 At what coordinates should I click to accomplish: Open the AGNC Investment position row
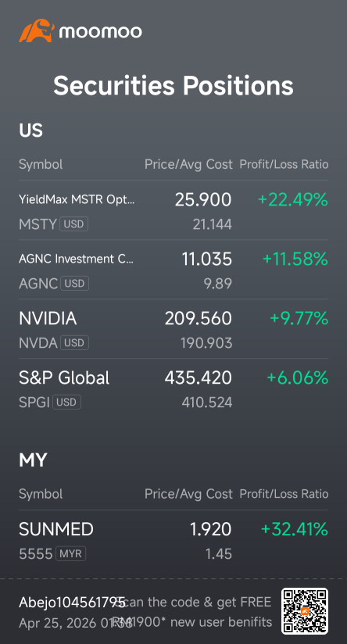tap(173, 270)
